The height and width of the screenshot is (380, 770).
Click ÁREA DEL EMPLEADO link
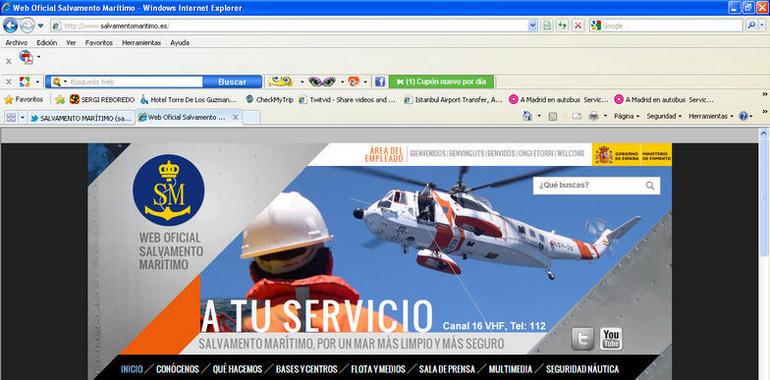click(384, 155)
